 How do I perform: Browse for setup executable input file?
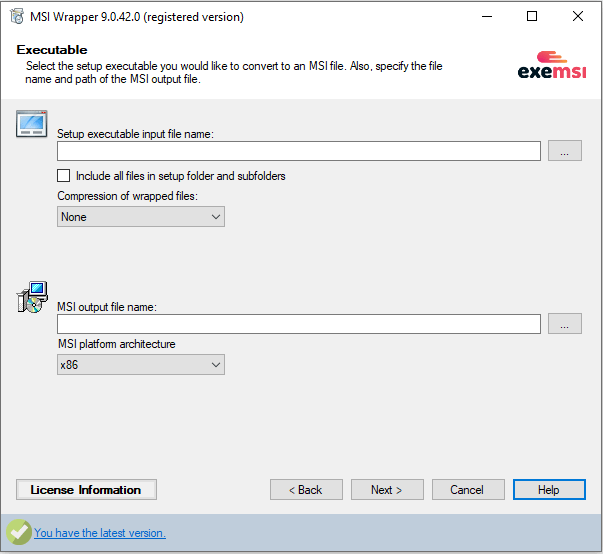[565, 151]
